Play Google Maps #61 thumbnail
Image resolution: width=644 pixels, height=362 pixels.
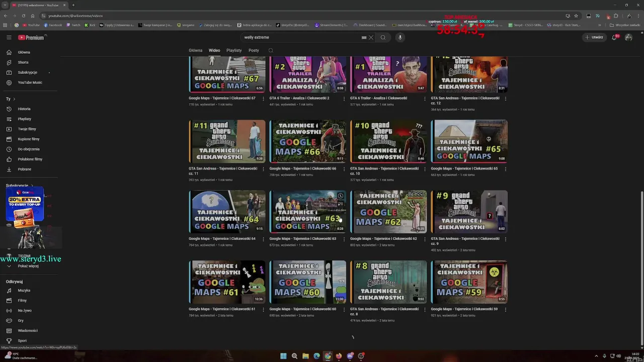tap(227, 282)
